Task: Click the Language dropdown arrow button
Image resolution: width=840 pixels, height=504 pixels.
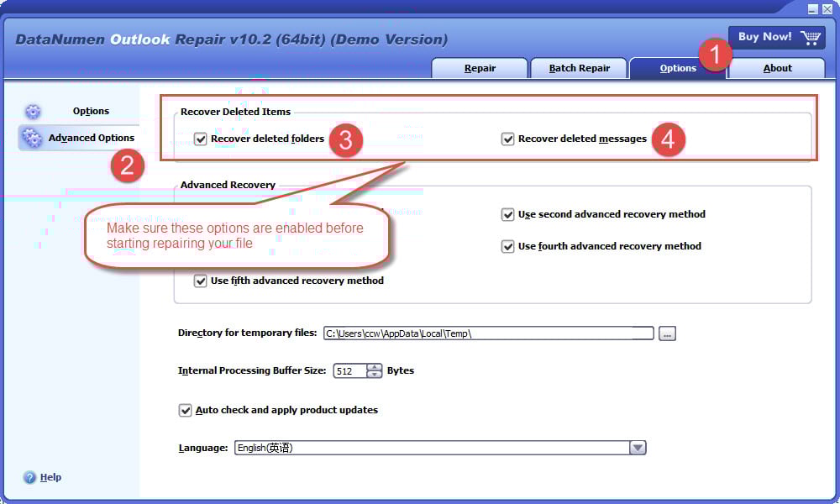Action: [x=638, y=448]
